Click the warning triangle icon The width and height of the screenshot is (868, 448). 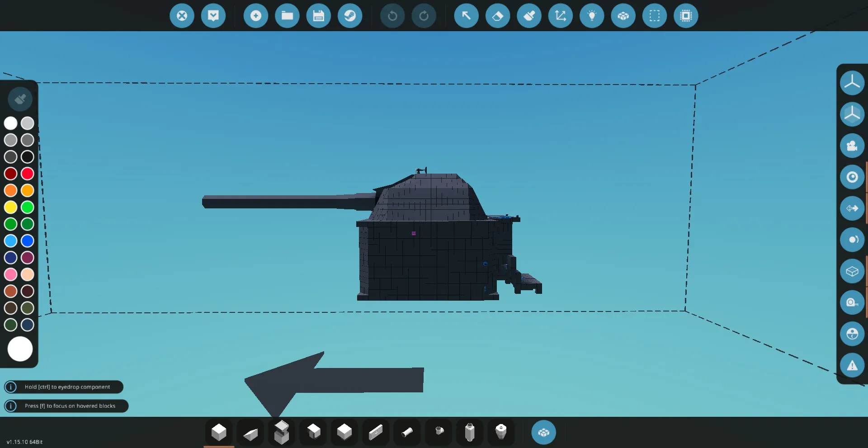tap(852, 365)
